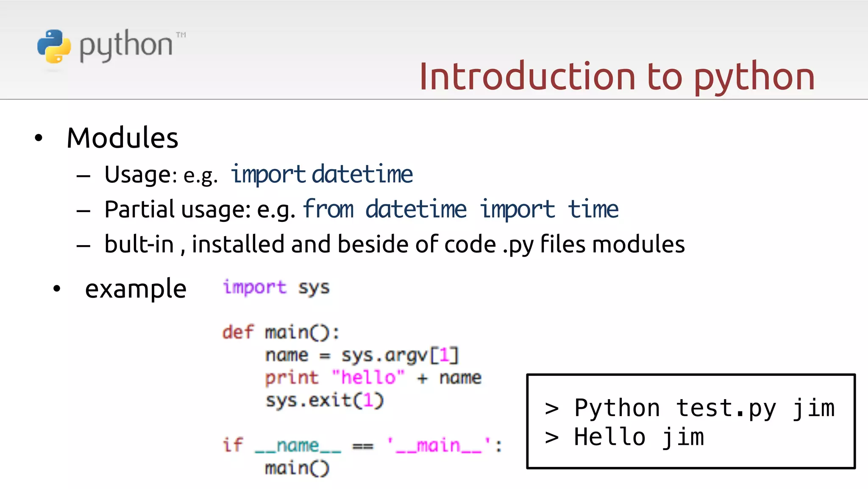868x489 pixels.
Task: Click 'print "hello" + name' code line
Action: coord(373,377)
